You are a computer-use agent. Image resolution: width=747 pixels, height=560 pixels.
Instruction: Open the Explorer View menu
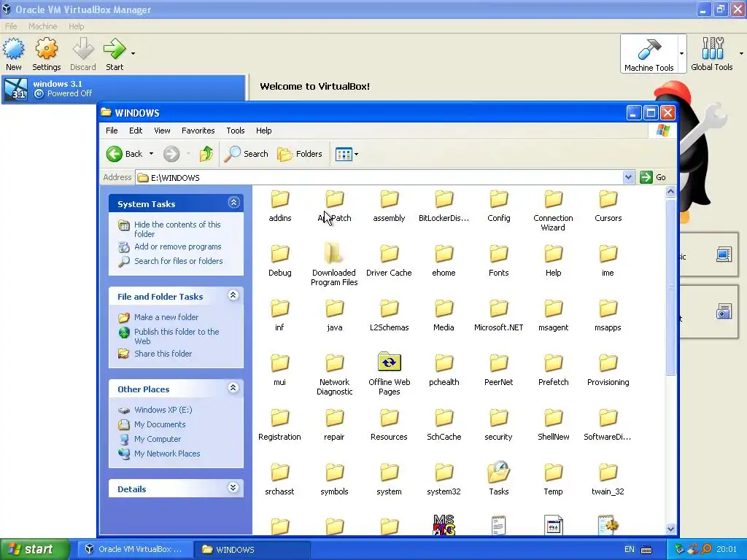click(x=162, y=131)
